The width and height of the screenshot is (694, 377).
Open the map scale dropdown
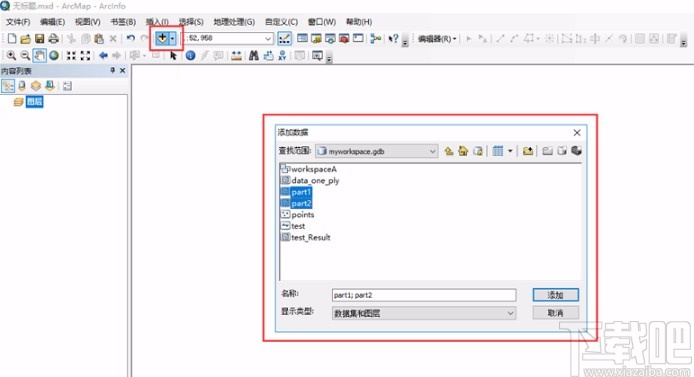point(268,38)
